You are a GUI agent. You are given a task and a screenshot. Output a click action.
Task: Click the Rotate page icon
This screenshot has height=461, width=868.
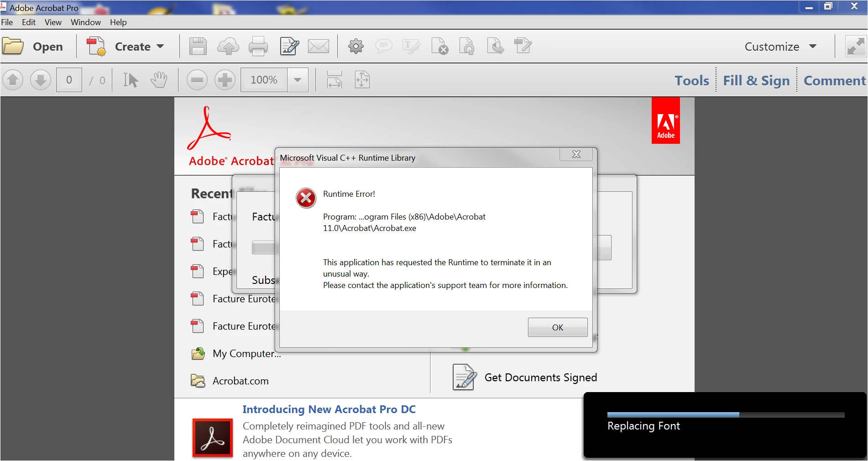tap(467, 46)
